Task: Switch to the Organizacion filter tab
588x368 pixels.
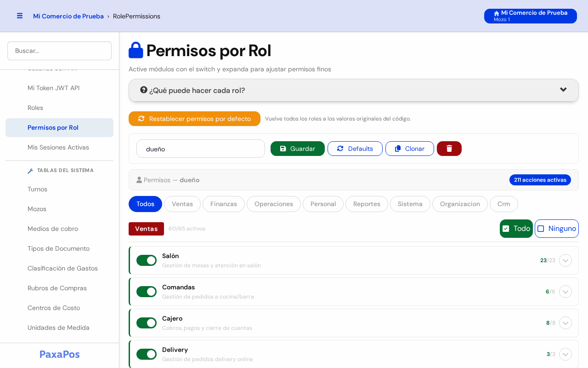Action: pos(460,204)
